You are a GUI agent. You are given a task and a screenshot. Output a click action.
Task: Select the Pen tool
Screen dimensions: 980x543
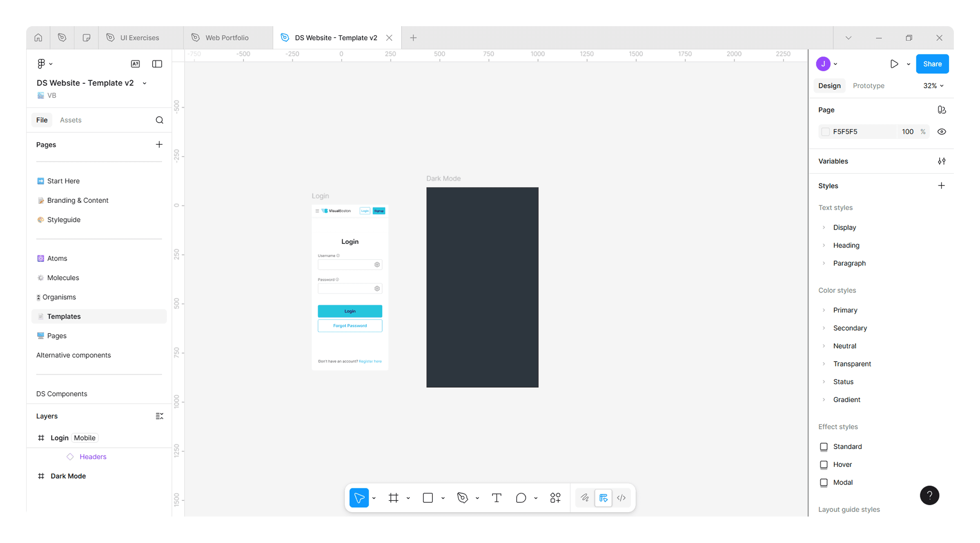tap(462, 498)
